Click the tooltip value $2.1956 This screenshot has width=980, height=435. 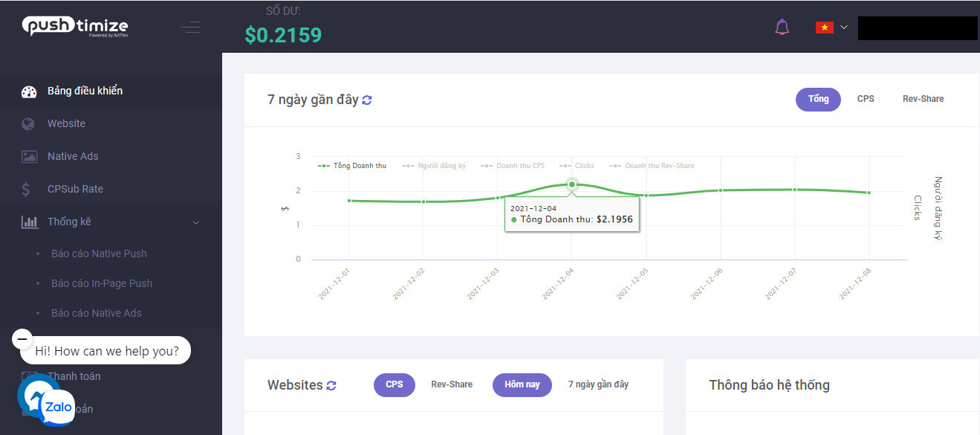[x=614, y=219]
